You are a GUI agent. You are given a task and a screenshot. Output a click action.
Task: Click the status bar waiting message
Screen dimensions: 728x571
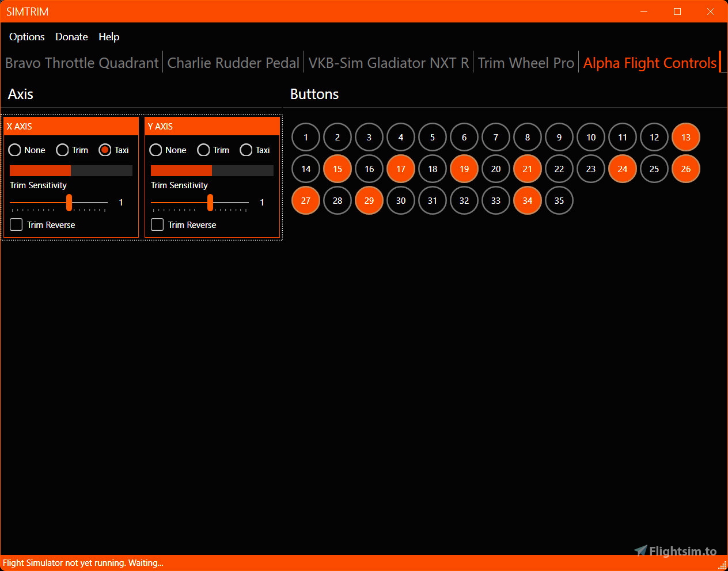[x=83, y=563]
